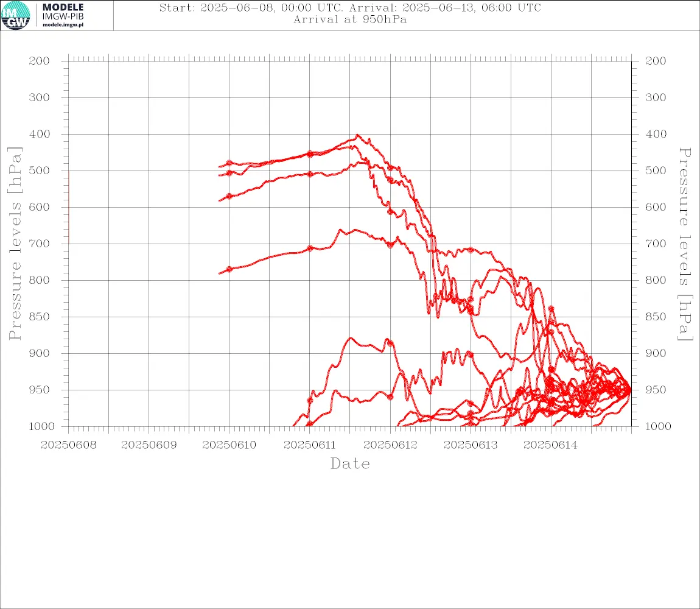Image resolution: width=700 pixels, height=609 pixels.
Task: Click the right axis 1000 label
Action: point(658,426)
